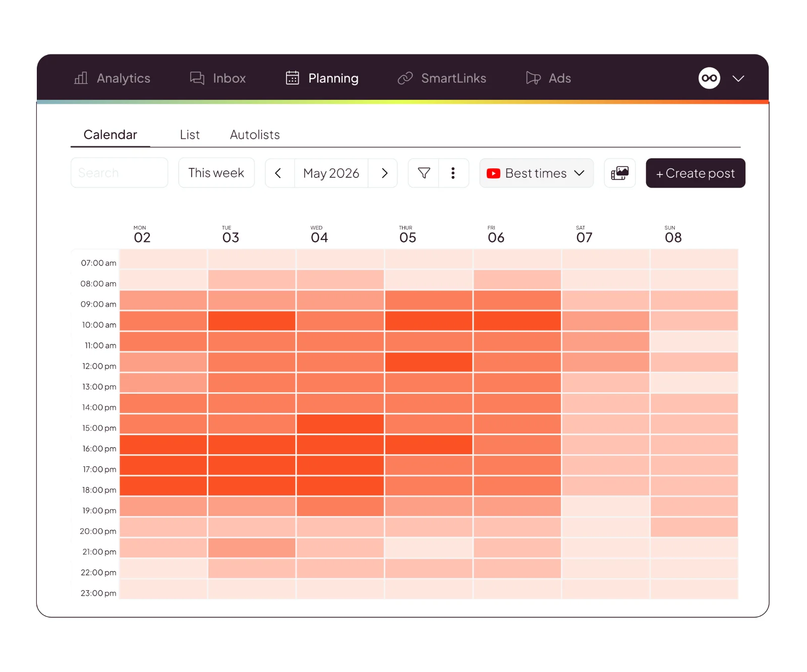Open Analytics via the bar chart icon
This screenshot has height=672, width=807.
coord(81,78)
